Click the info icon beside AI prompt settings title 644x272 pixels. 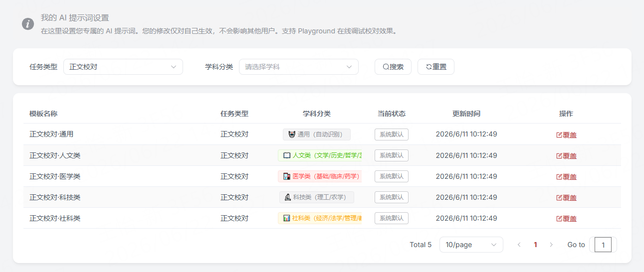28,23
